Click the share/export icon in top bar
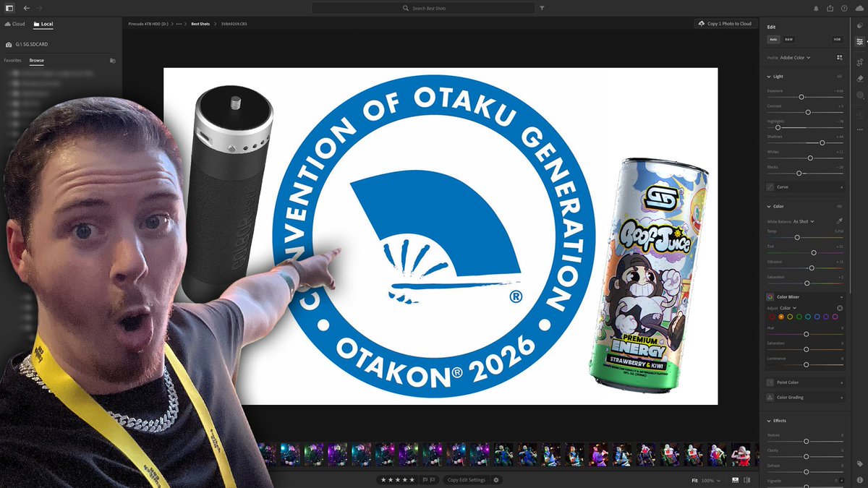The width and height of the screenshot is (868, 488). coord(831,8)
